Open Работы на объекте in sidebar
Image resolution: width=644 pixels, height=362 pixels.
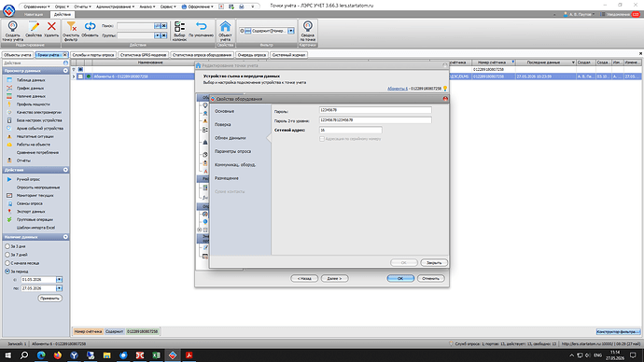tap(34, 145)
